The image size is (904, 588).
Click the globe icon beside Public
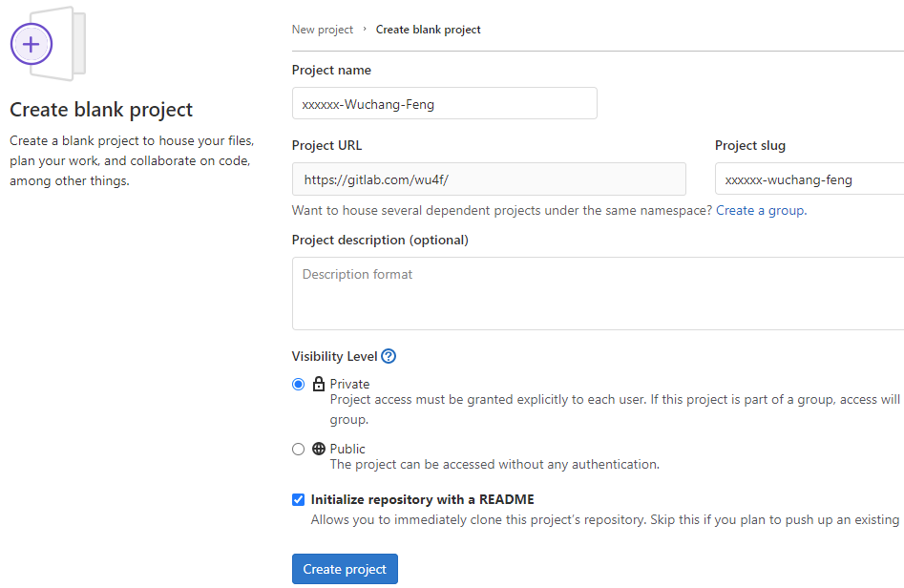click(x=318, y=449)
